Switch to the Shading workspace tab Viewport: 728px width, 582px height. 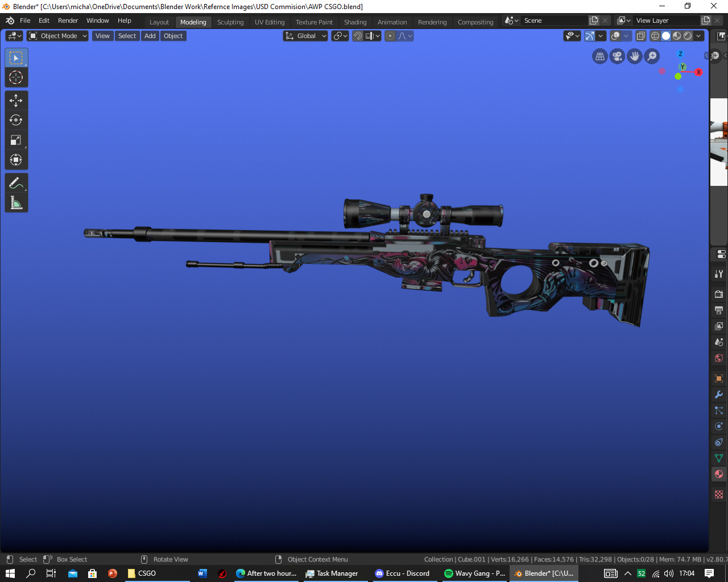355,22
